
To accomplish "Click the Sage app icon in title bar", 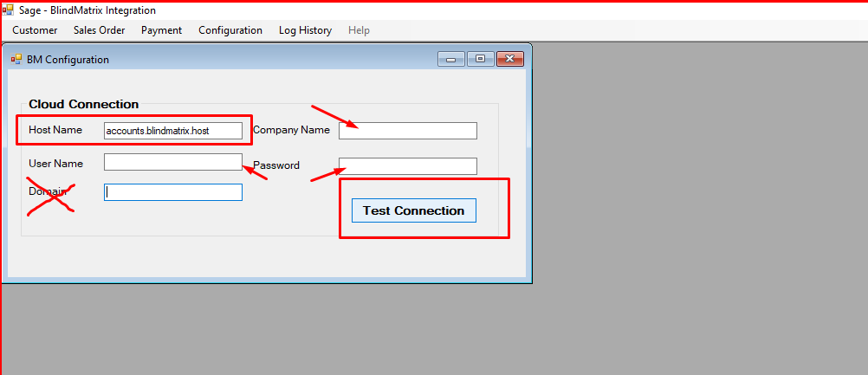I will coord(8,10).
